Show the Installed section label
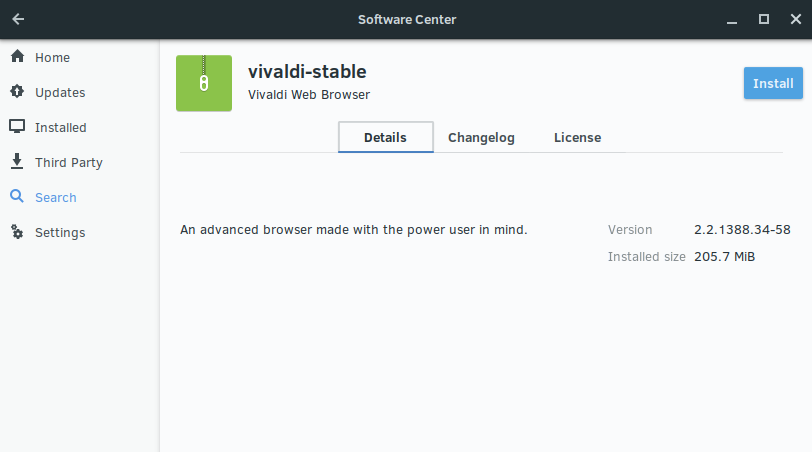 pos(61,127)
